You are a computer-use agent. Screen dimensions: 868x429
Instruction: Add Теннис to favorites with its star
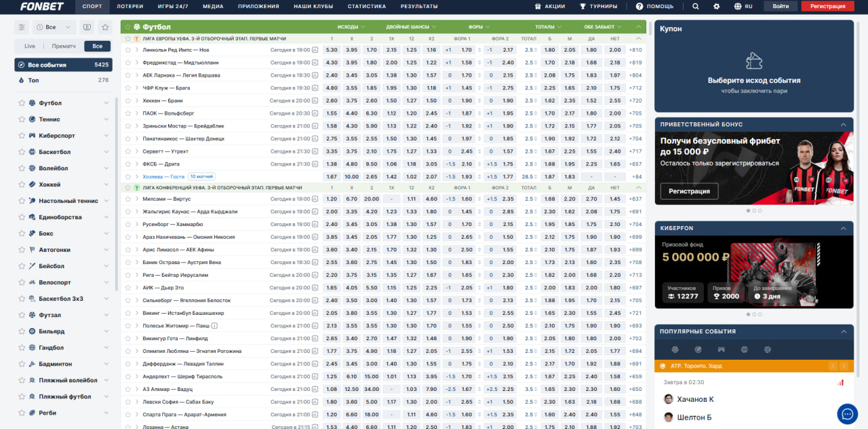click(22, 119)
